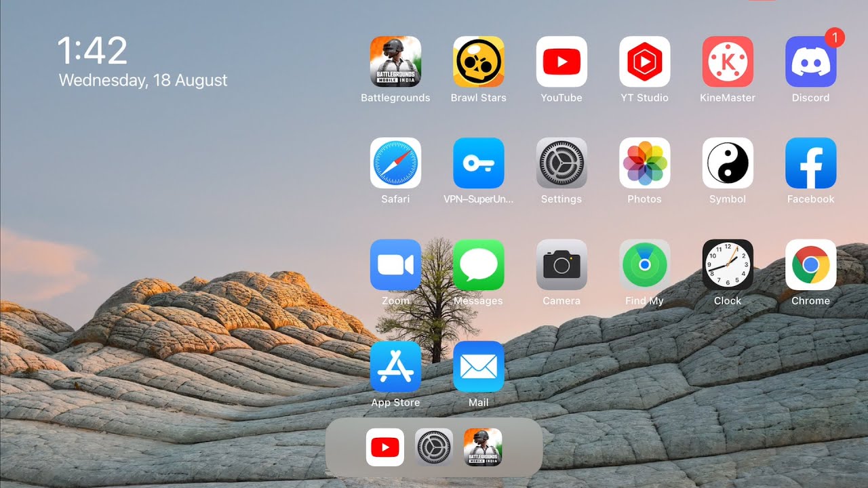
Task: Open Clock app
Action: click(x=728, y=265)
